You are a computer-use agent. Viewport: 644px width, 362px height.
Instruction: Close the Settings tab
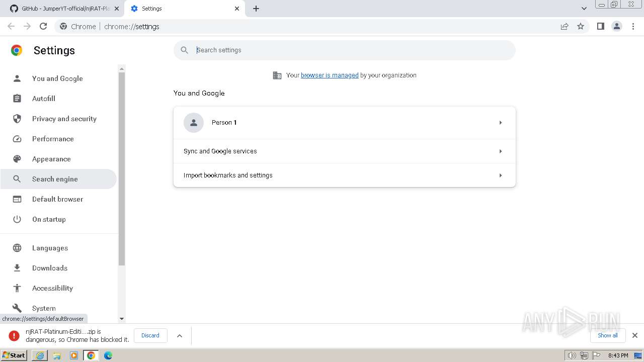[x=237, y=9]
